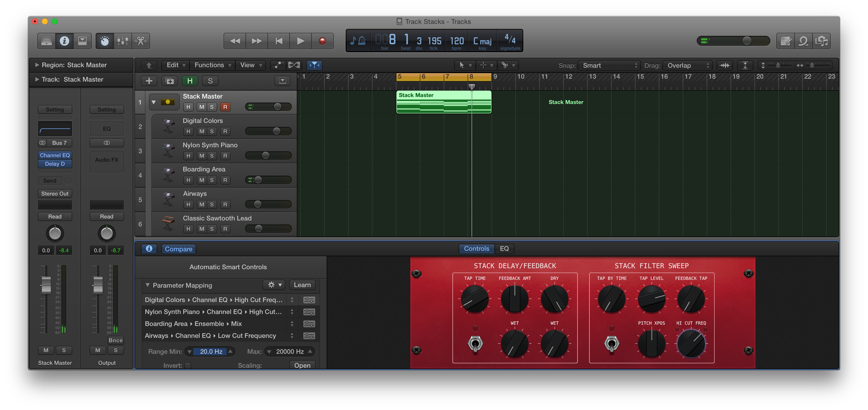
Task: Click the Learn button
Action: click(x=302, y=285)
